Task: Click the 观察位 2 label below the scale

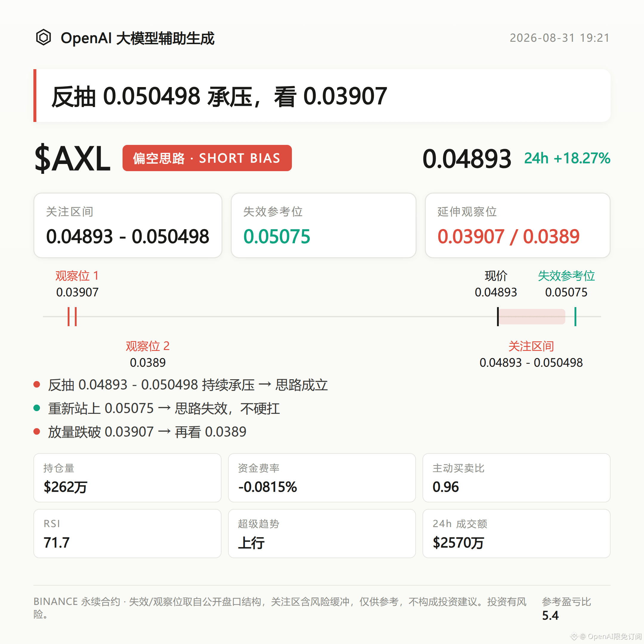Action: pos(148,346)
